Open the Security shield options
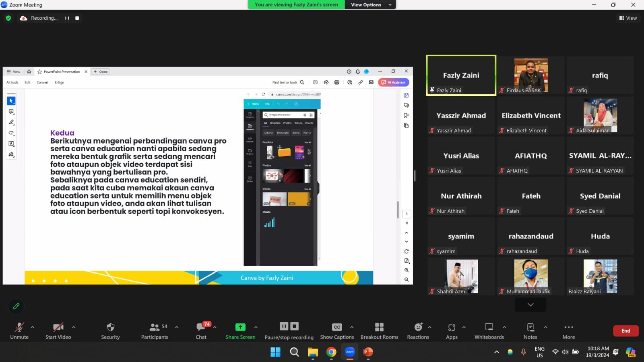Screen dimensions: 644x362 click(x=110, y=331)
